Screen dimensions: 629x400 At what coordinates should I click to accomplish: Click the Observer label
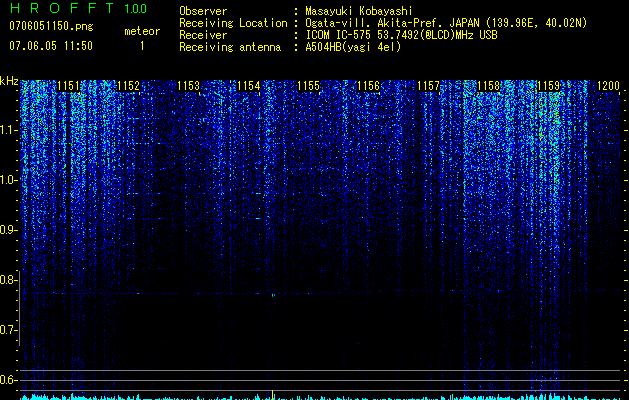(203, 11)
